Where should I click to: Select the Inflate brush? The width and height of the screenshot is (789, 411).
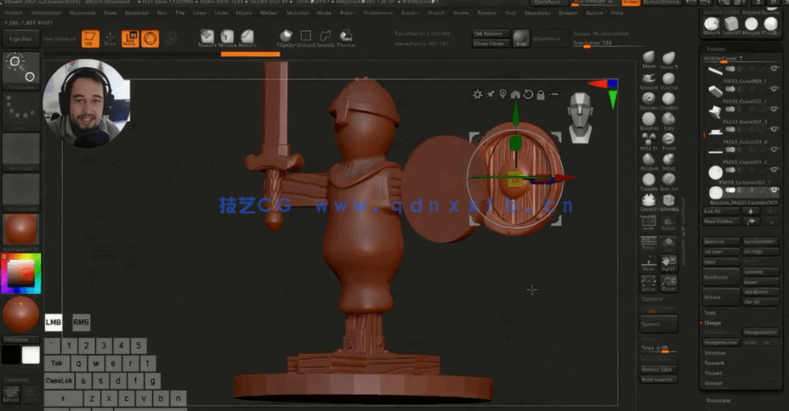(x=669, y=161)
